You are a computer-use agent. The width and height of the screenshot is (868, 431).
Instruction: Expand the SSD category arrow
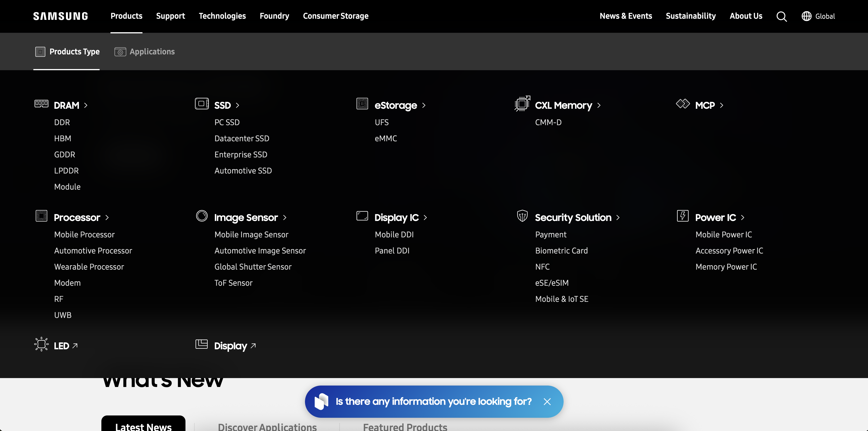pos(238,105)
